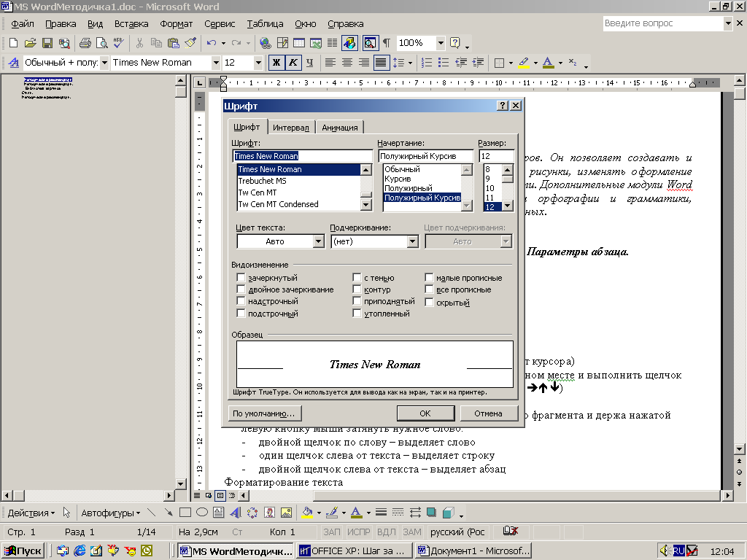Open Print Preview from the toolbar

pyautogui.click(x=102, y=43)
